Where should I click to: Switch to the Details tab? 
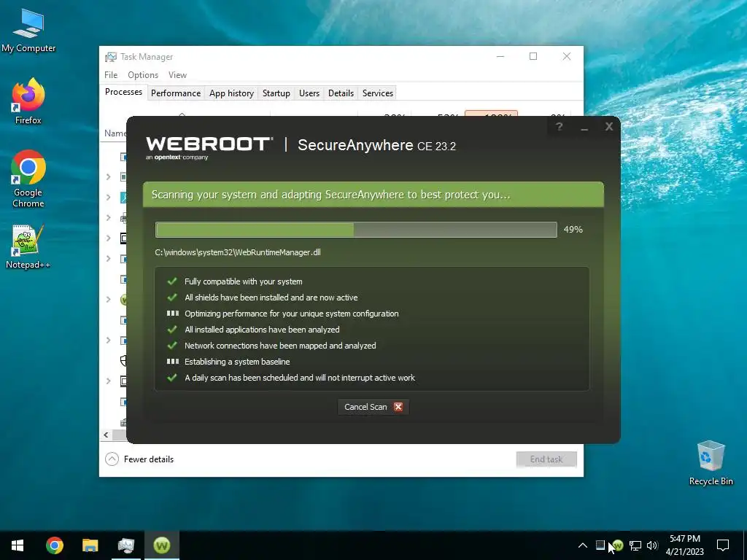[x=341, y=93]
